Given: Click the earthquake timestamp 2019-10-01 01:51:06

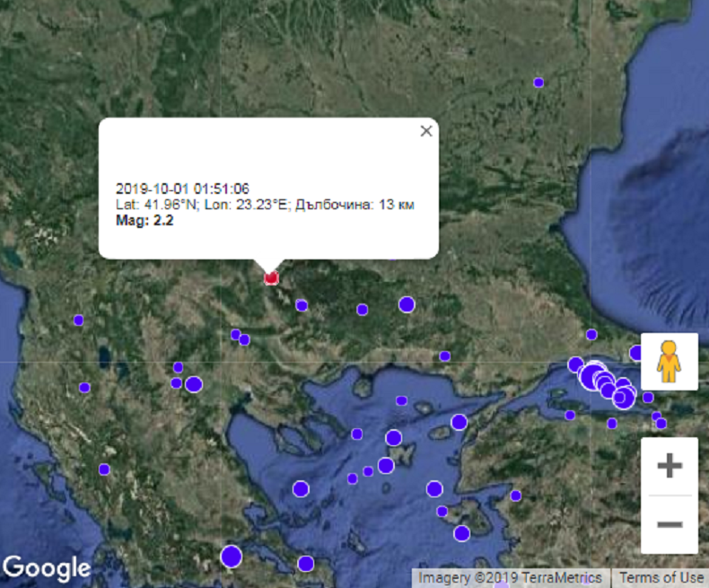Looking at the screenshot, I should pyautogui.click(x=182, y=189).
